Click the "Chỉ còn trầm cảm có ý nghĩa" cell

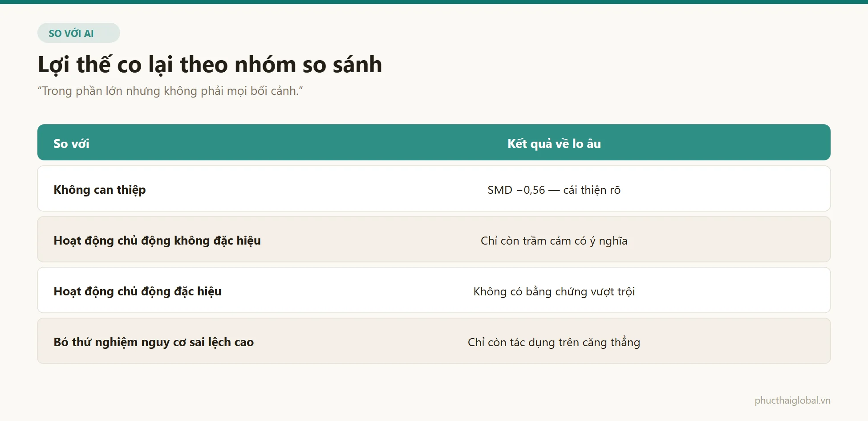pos(554,241)
